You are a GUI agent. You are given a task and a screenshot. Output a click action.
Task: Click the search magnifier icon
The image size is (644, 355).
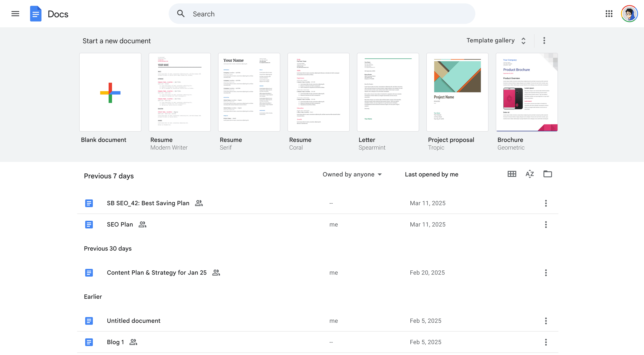[181, 13]
